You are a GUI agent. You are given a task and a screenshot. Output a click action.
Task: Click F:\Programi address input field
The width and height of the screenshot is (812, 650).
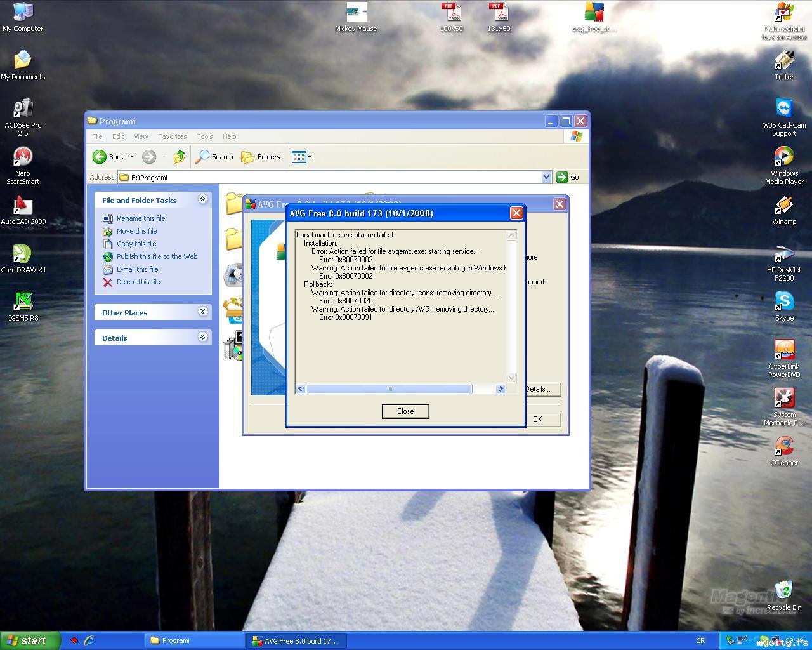click(x=335, y=177)
